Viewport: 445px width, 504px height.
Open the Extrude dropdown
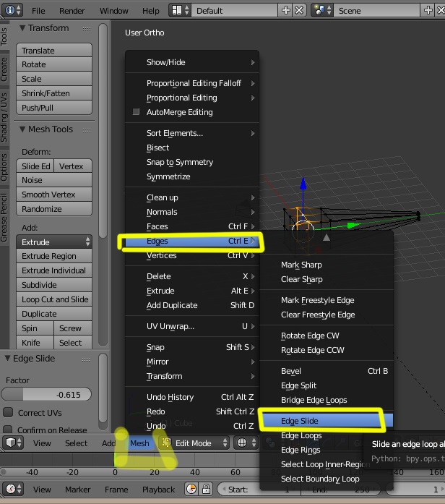click(54, 242)
